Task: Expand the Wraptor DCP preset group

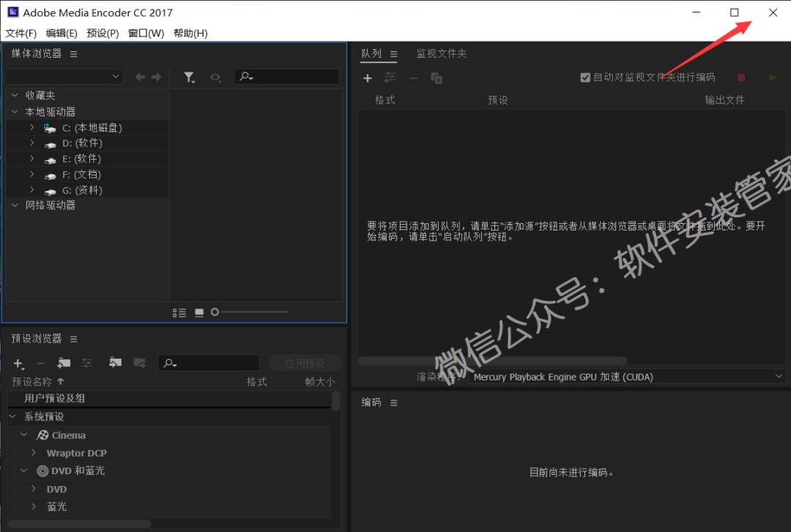Action: click(x=34, y=453)
